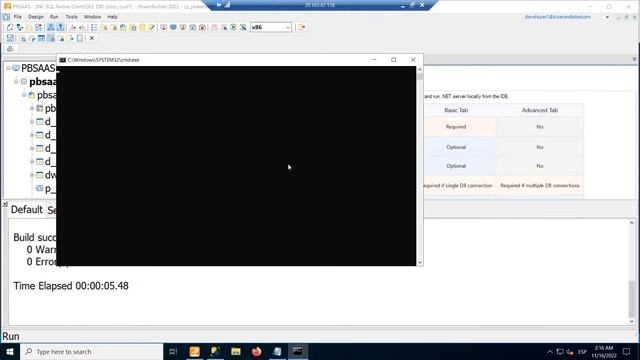Viewport: 640px width, 360px height.
Task: Click the New object icon in the PowerBar
Action: click(x=10, y=27)
